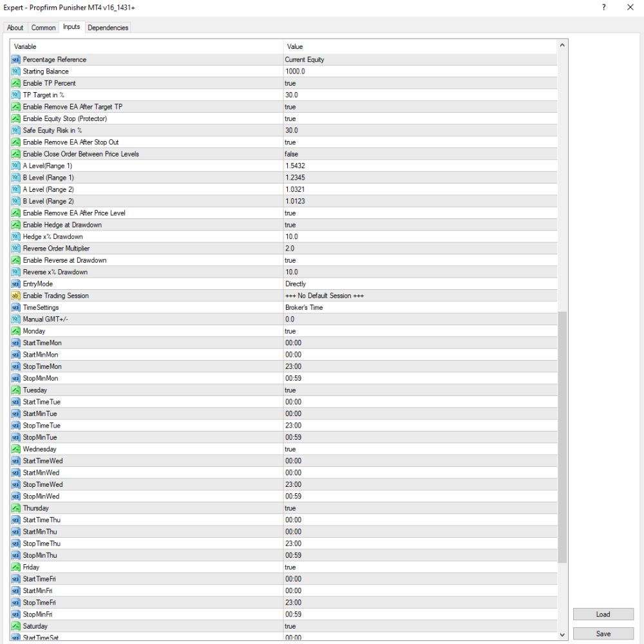
Task: Open the Current Equity value dropdown
Action: [420, 59]
